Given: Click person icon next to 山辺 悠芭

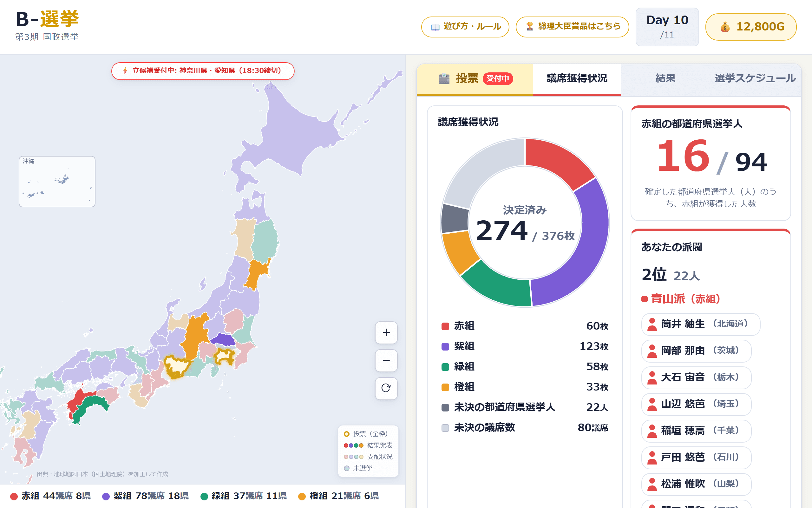Looking at the screenshot, I should (652, 404).
